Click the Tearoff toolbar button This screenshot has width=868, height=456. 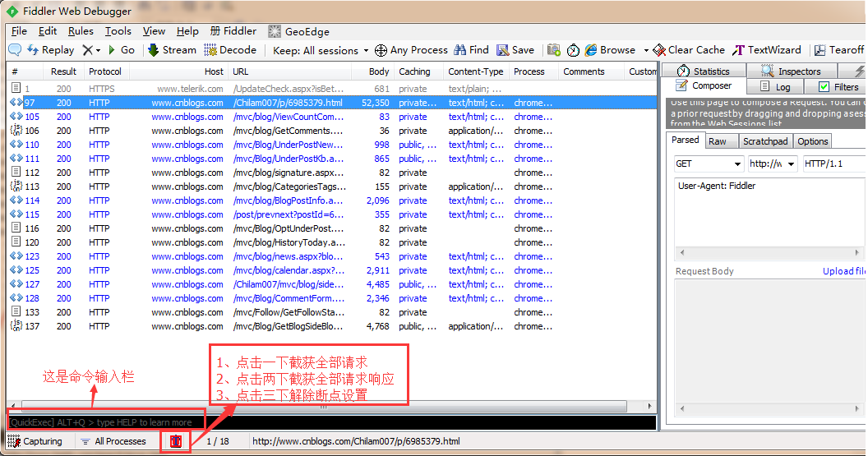point(838,50)
